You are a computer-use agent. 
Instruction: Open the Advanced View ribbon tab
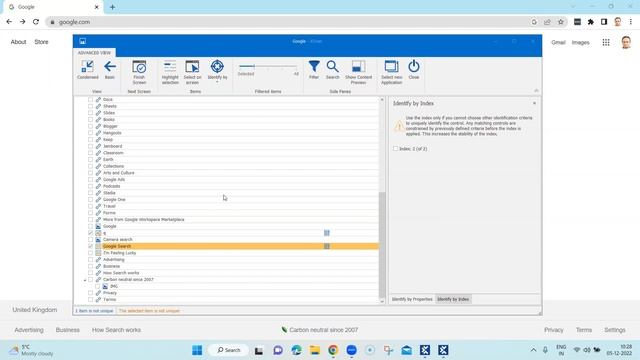pos(94,53)
